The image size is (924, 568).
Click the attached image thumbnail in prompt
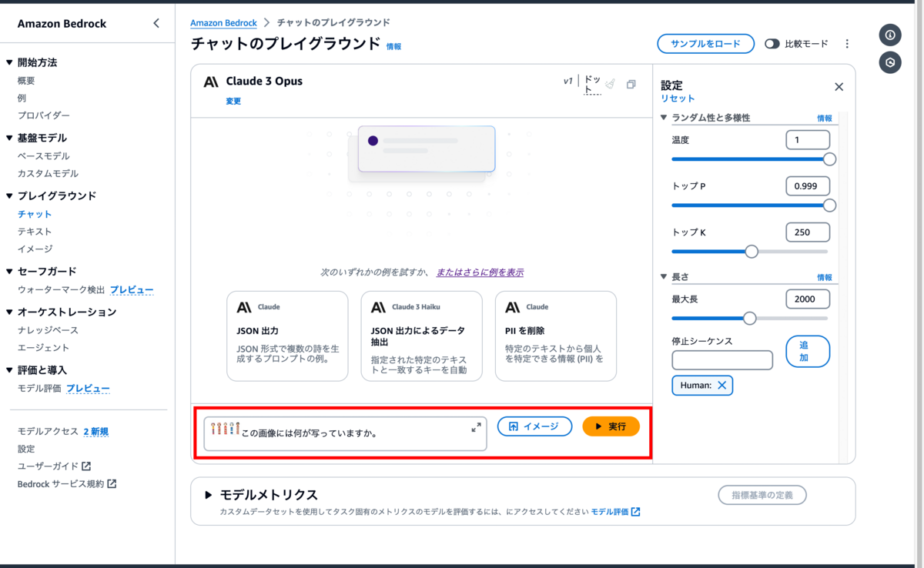(226, 429)
